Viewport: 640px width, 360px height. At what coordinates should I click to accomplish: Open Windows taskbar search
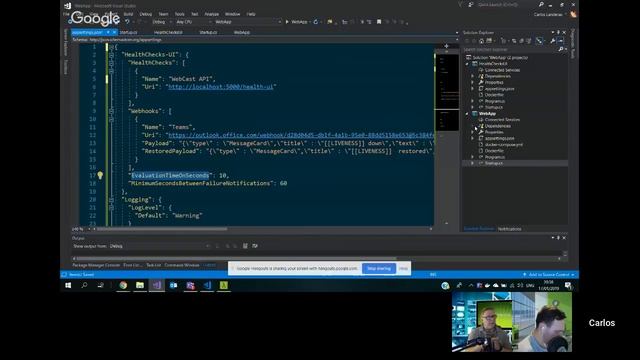pyautogui.click(x=84, y=285)
